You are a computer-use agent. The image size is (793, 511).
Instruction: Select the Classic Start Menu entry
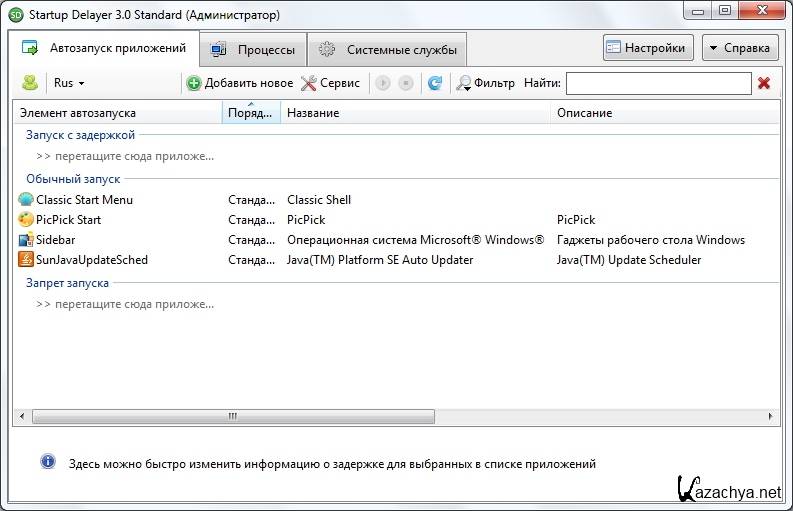pyautogui.click(x=84, y=200)
